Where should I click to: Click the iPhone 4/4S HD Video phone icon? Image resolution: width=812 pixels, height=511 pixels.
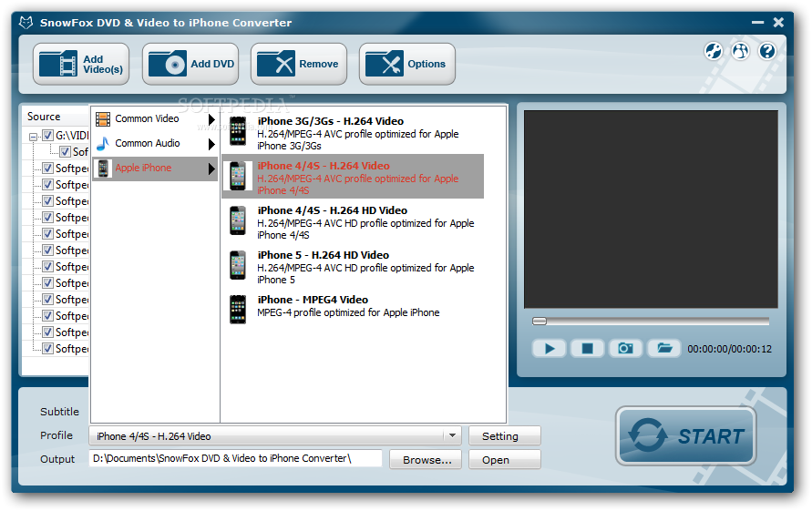[x=238, y=220]
